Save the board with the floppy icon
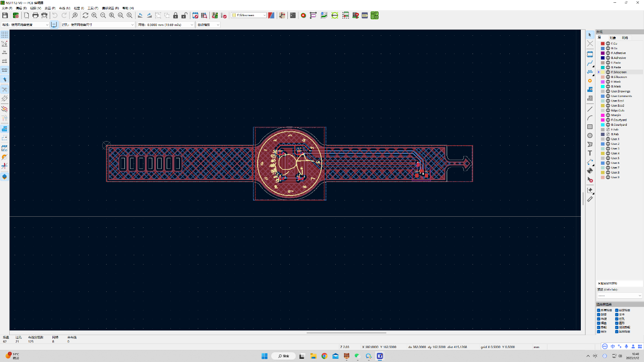644x362 pixels. [x=5, y=15]
